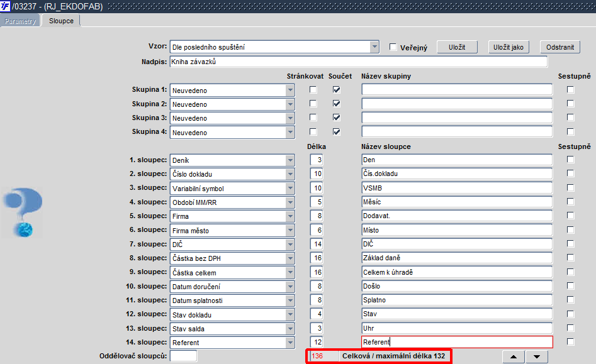This screenshot has height=364, width=596.
Task: Click the application logo in title bar
Action: coord(5,6)
